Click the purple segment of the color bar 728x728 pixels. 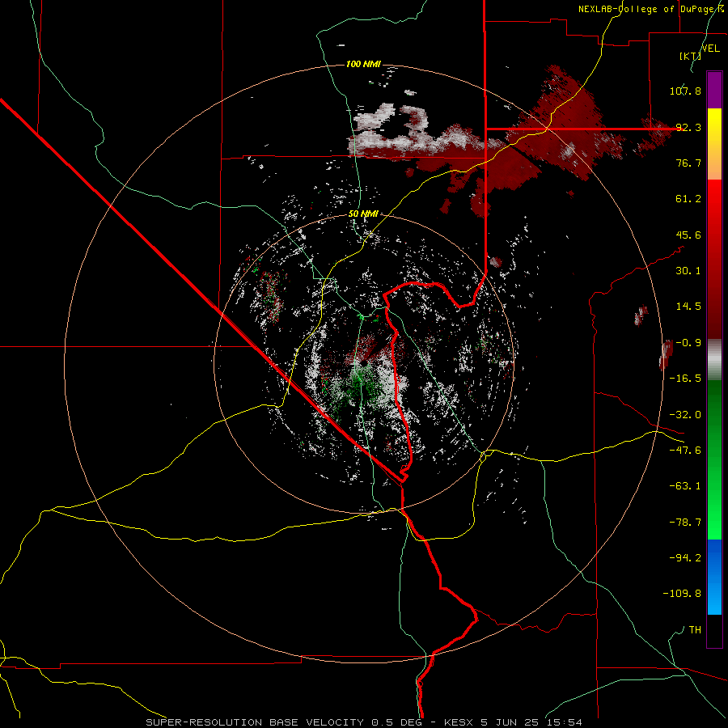pos(714,90)
